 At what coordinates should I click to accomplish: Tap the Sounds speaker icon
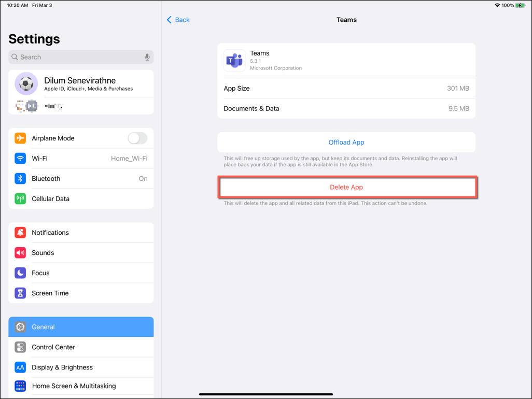point(20,253)
